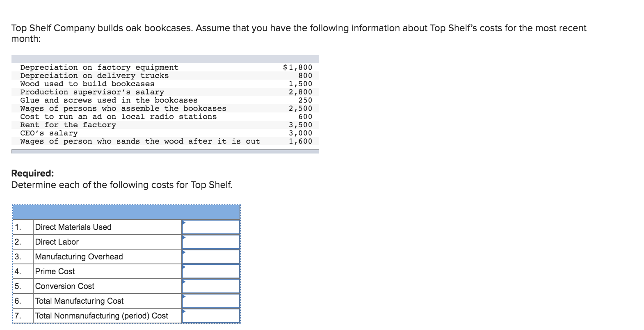Click 'Cost to run an ad' row text
This screenshot has height=330, width=644.
click(x=119, y=117)
